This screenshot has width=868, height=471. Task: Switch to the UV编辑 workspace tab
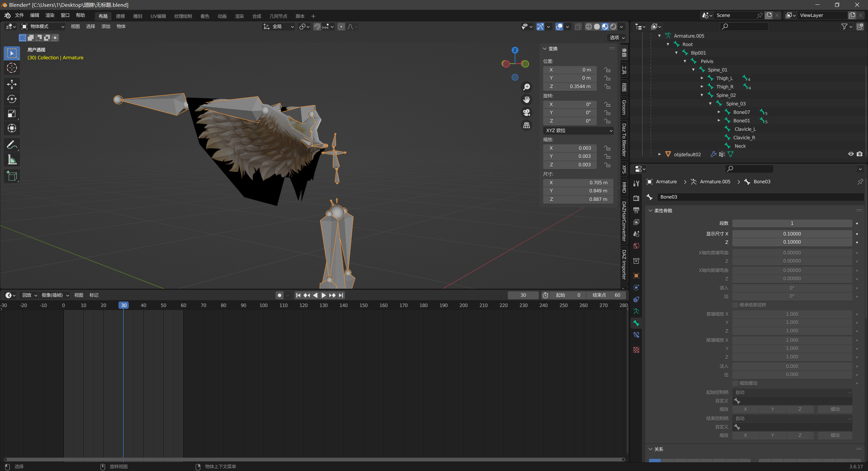point(158,16)
